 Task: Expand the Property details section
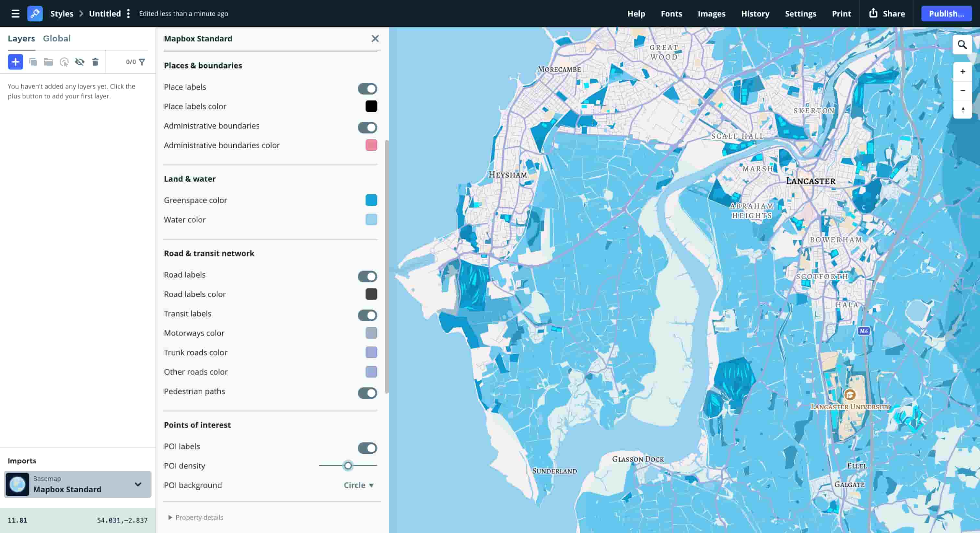point(195,517)
